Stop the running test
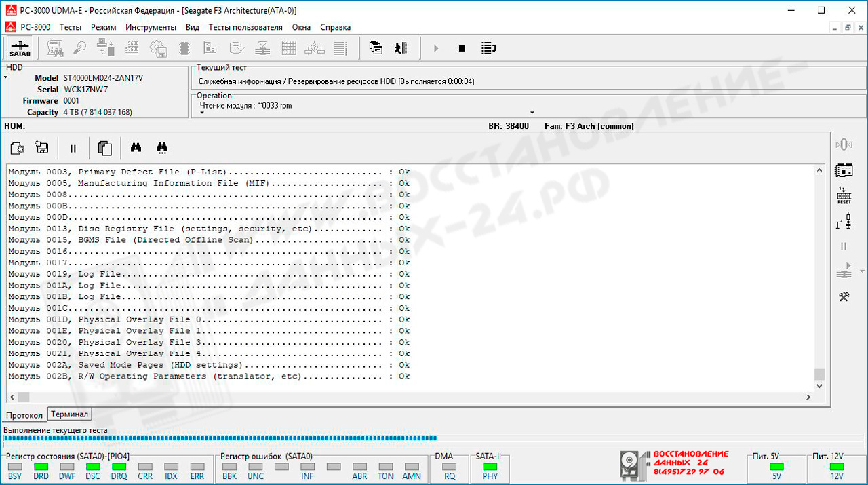This screenshot has width=868, height=485. click(462, 48)
